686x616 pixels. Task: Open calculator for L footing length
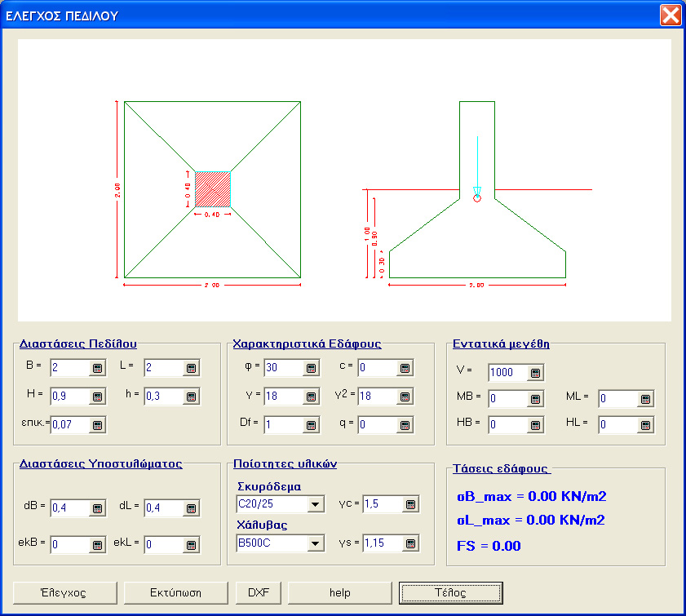(191, 368)
